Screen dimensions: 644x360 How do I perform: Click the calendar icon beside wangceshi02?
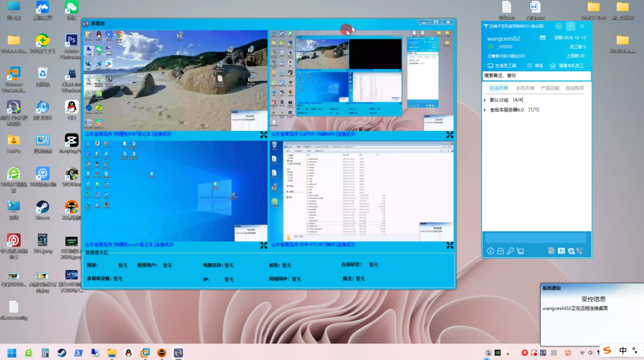pyautogui.click(x=542, y=38)
